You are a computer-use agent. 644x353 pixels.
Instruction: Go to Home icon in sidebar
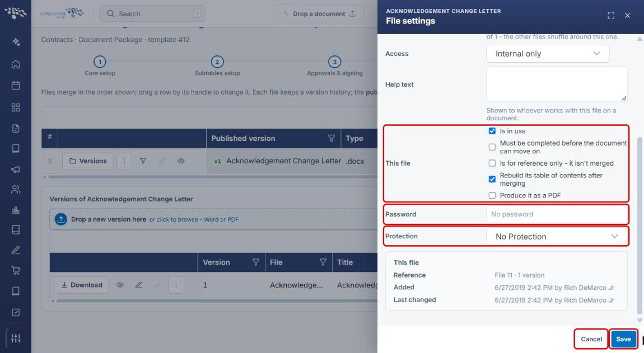tap(16, 64)
